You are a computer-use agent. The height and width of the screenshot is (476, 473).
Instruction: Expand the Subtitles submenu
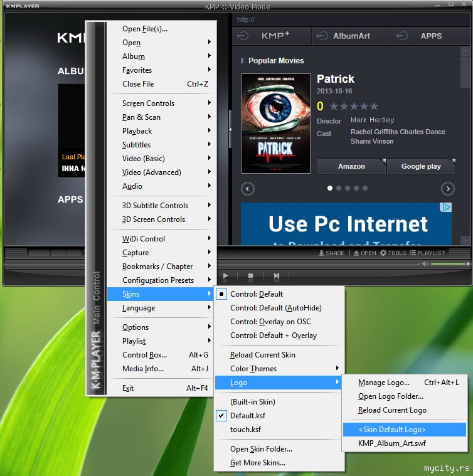point(162,145)
